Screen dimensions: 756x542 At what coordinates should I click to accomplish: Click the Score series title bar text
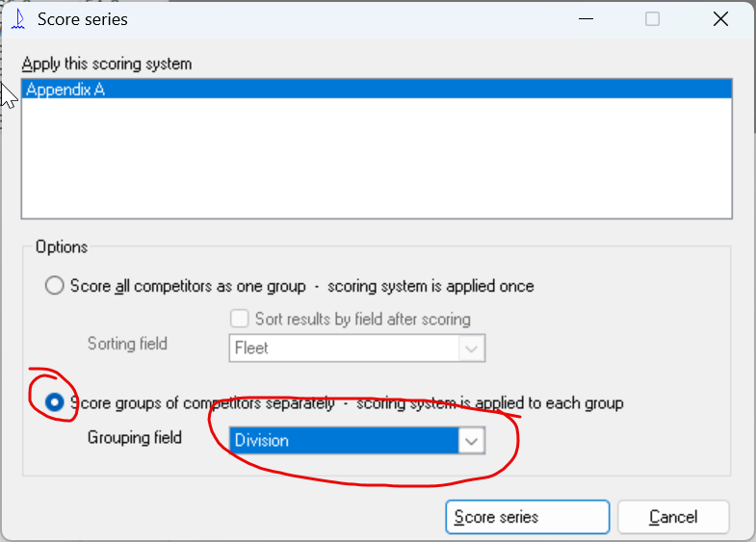click(x=82, y=19)
